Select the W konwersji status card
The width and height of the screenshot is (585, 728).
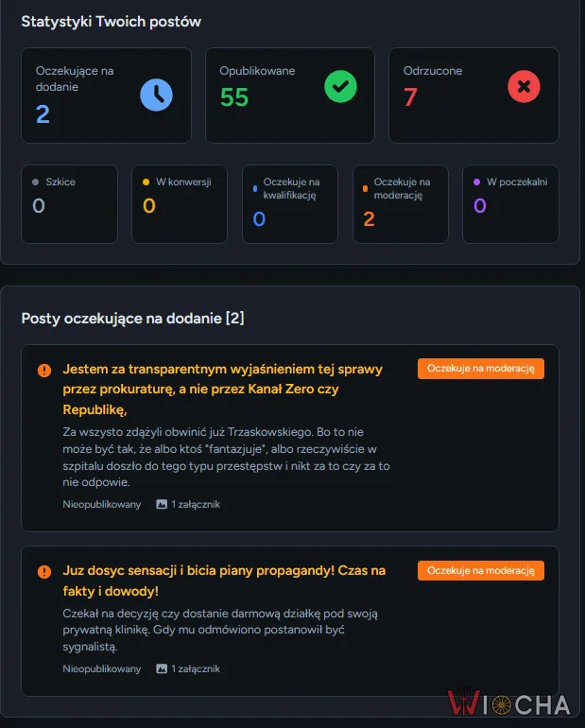[180, 204]
